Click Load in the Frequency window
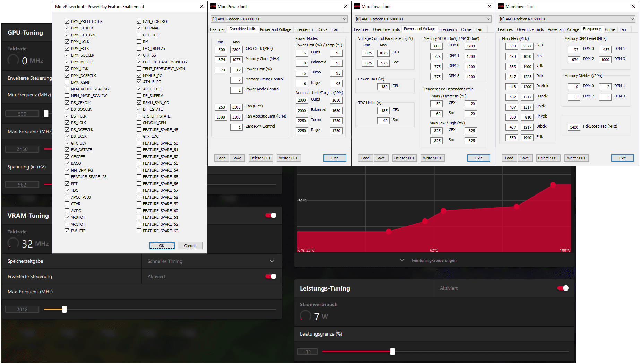This screenshot has width=640, height=364. [509, 158]
